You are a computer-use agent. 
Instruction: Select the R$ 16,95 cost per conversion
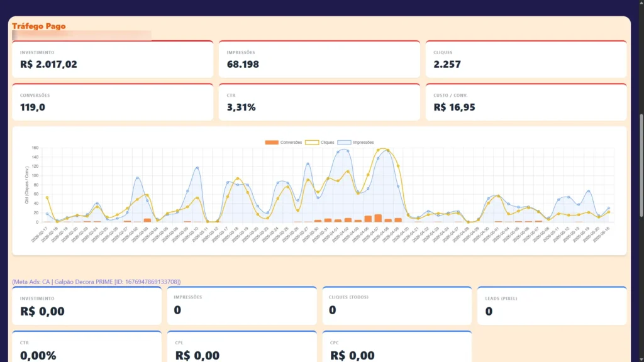454,107
